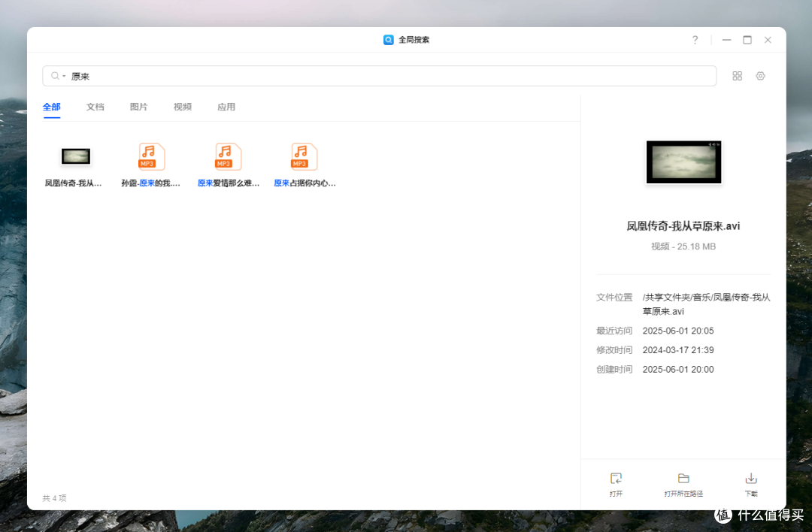
Task: Select the 孙露-原来的我 MP3 icon
Action: tap(152, 156)
